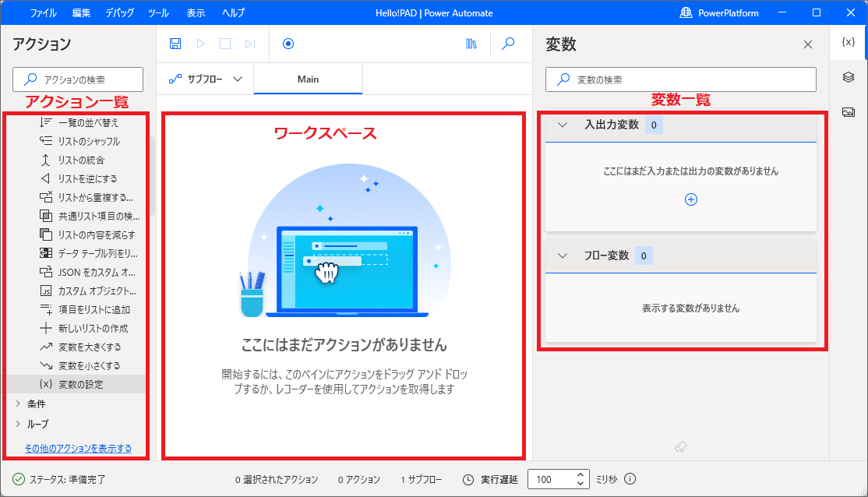Image resolution: width=868 pixels, height=497 pixels.
Task: Add an input variable with plus button
Action: 691,199
